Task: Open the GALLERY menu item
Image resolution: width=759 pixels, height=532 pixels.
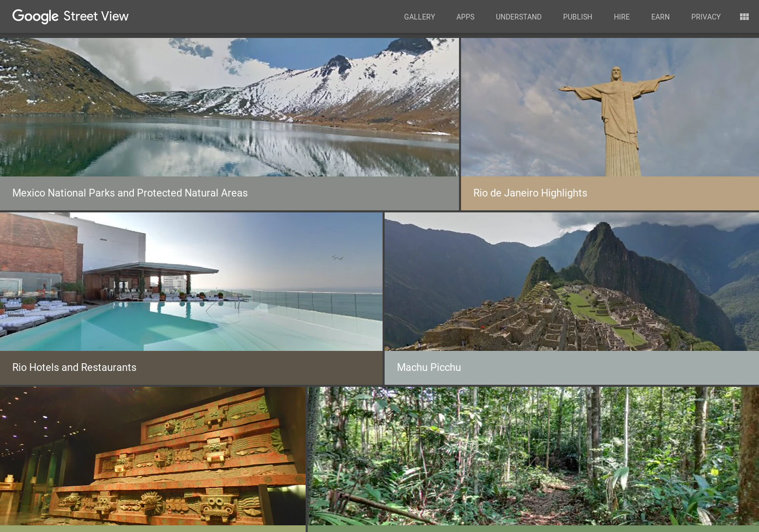Action: click(419, 17)
